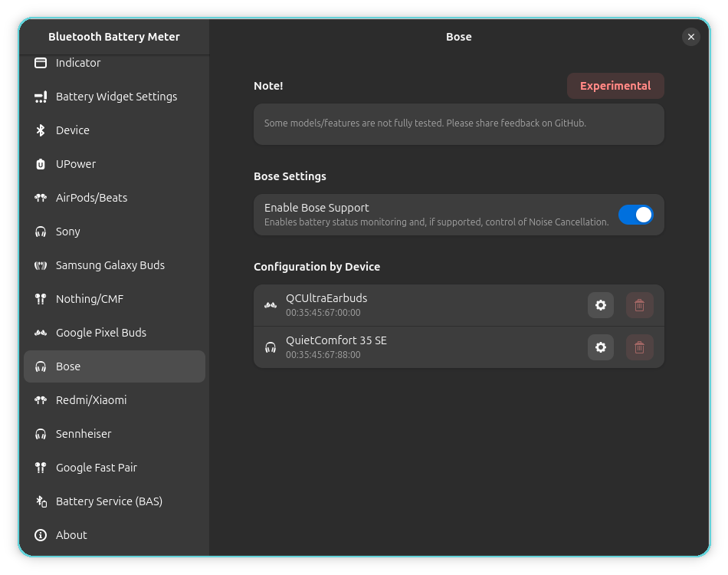Click the headphones icon beside Sennheiser

[x=41, y=434]
